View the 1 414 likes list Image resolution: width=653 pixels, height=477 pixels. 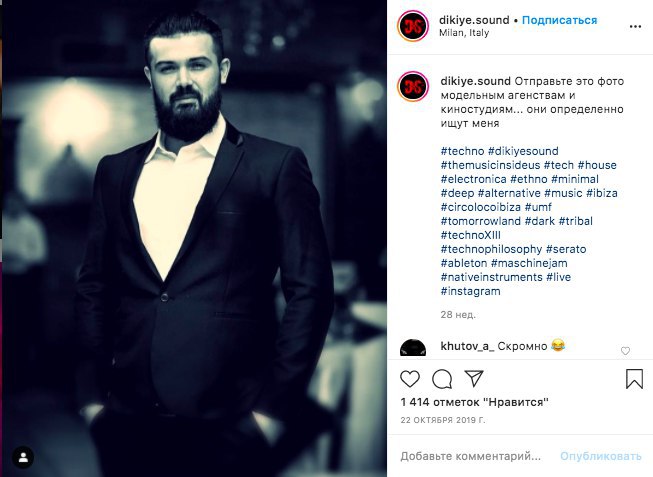(x=474, y=402)
